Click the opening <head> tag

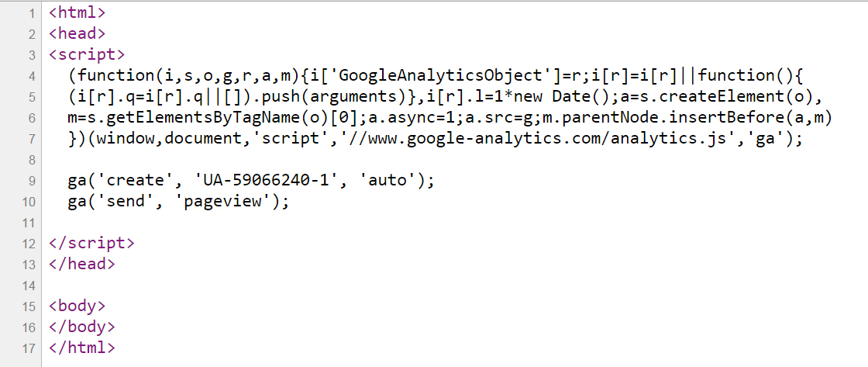pos(77,34)
